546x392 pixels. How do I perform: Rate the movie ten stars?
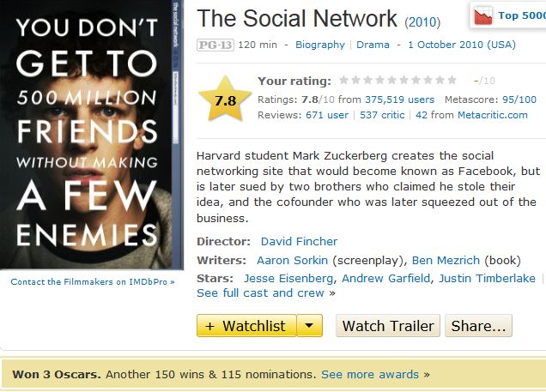[452, 81]
